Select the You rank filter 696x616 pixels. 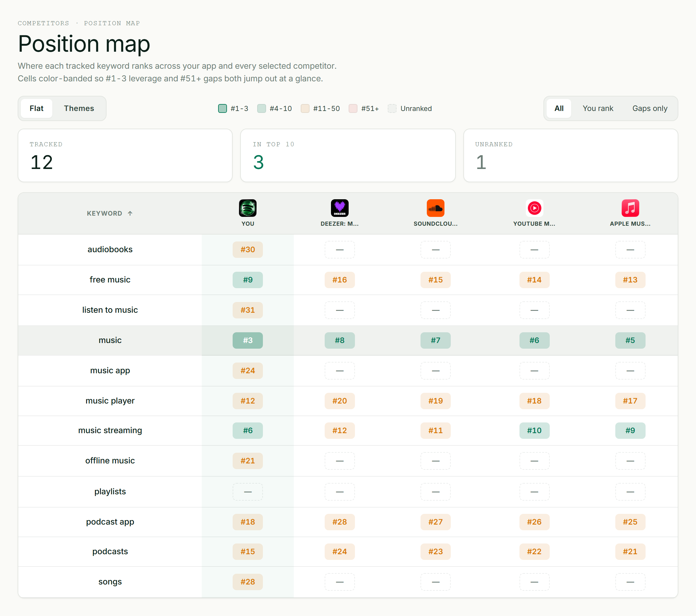[598, 108]
